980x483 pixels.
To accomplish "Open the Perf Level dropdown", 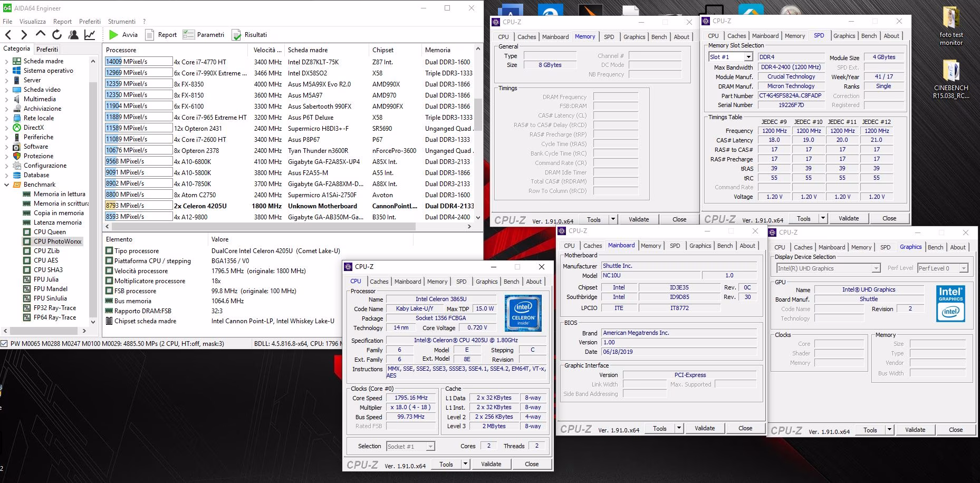I will (x=964, y=268).
